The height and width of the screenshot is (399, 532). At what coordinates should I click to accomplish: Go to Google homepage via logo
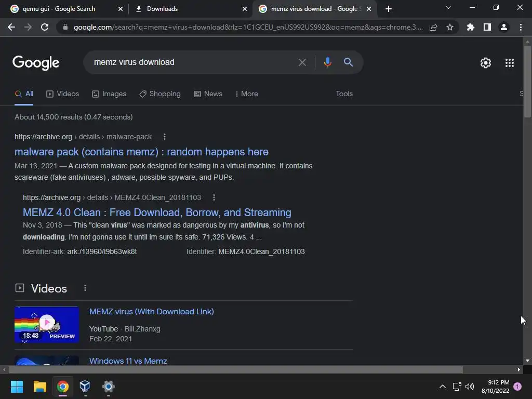click(x=36, y=63)
